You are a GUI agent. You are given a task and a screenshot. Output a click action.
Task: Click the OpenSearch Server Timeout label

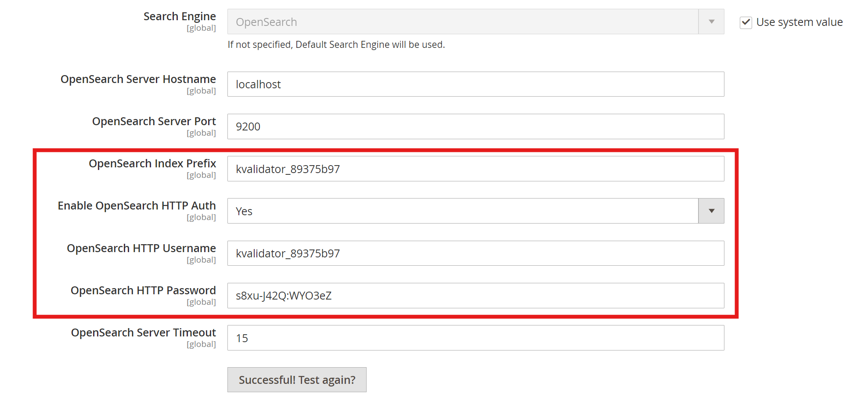[144, 333]
